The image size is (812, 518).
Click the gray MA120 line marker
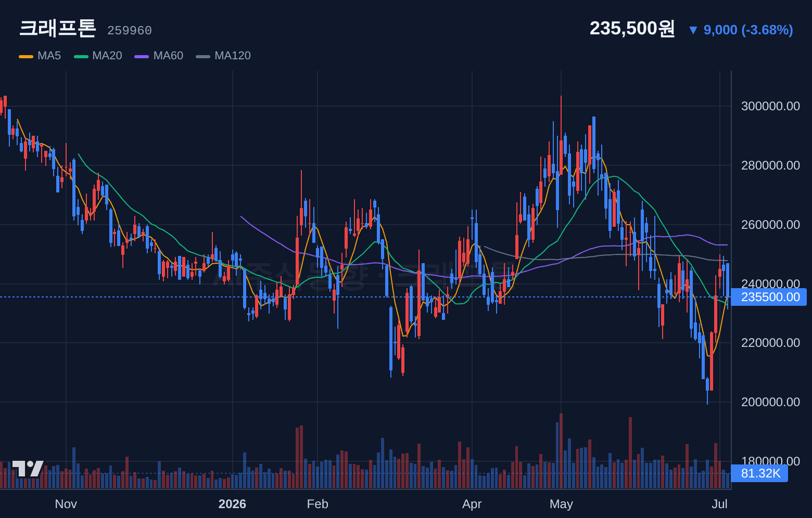click(x=203, y=56)
